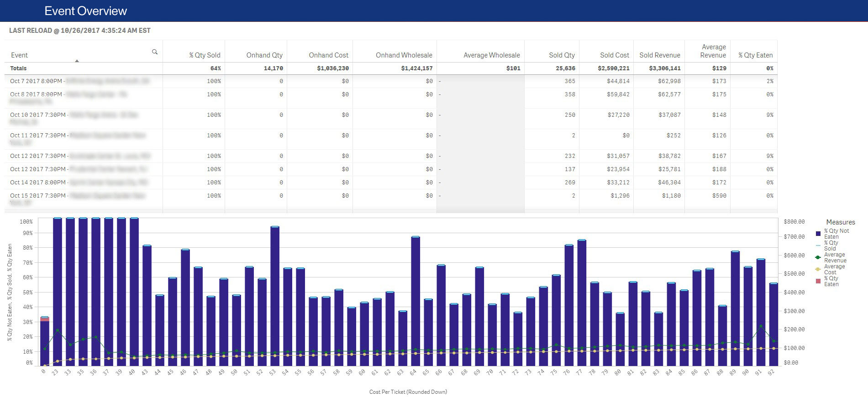The image size is (868, 397).
Task: Select the Average Wholesale column header
Action: point(491,55)
